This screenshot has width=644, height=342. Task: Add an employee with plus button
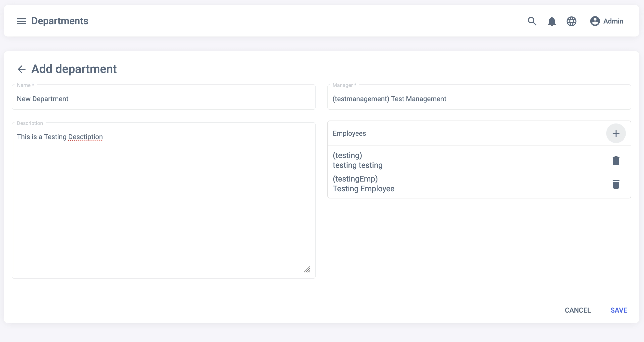616,134
